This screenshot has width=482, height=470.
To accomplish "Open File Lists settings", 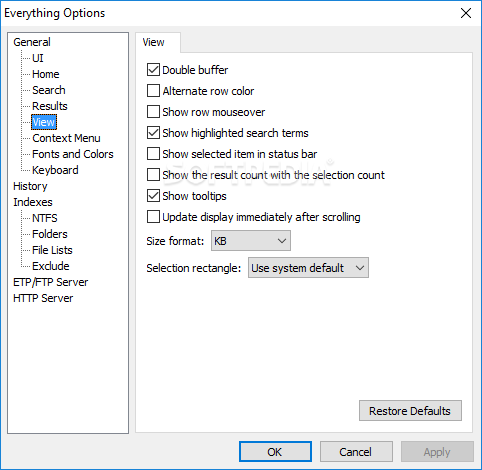I will (x=52, y=250).
